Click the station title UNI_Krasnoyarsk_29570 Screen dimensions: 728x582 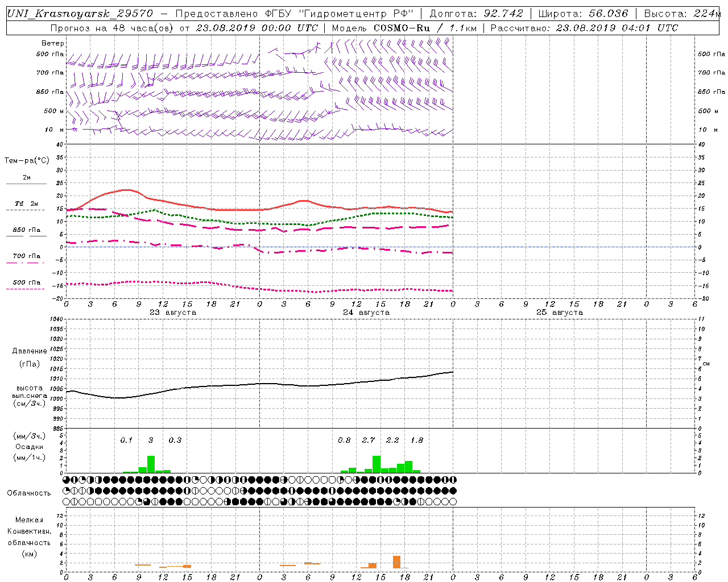[80, 14]
